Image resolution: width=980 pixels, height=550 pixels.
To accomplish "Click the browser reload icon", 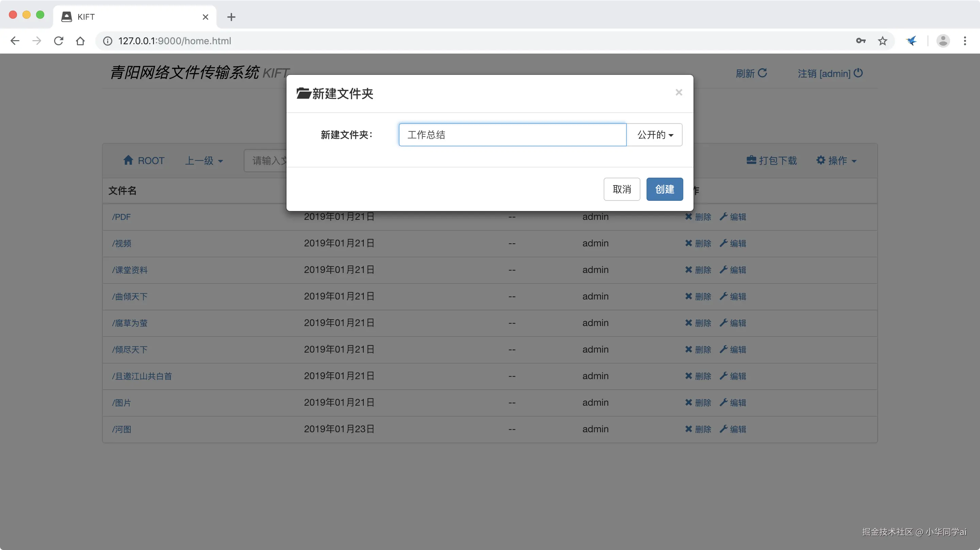I will (x=59, y=41).
